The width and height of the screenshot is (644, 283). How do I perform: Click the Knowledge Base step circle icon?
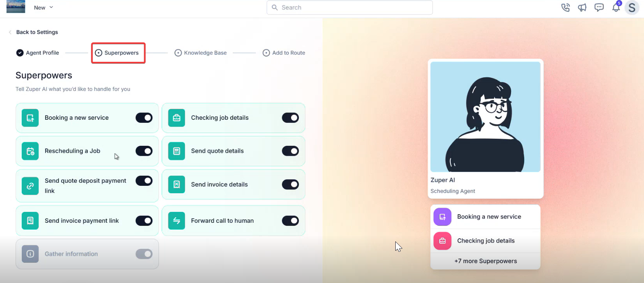[178, 53]
